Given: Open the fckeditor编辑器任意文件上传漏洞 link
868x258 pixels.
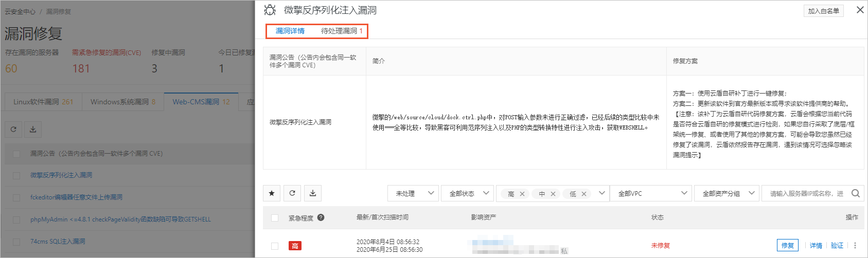Looking at the screenshot, I should 76,197.
